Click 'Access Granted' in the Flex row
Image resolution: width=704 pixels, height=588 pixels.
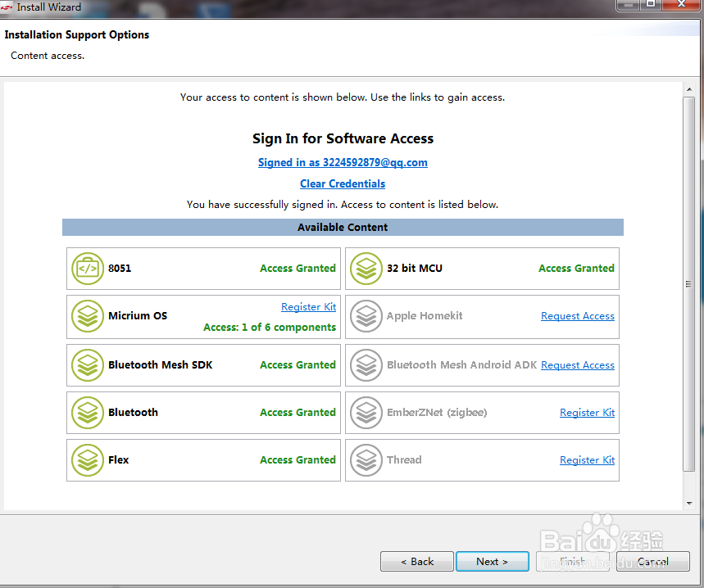pos(297,460)
